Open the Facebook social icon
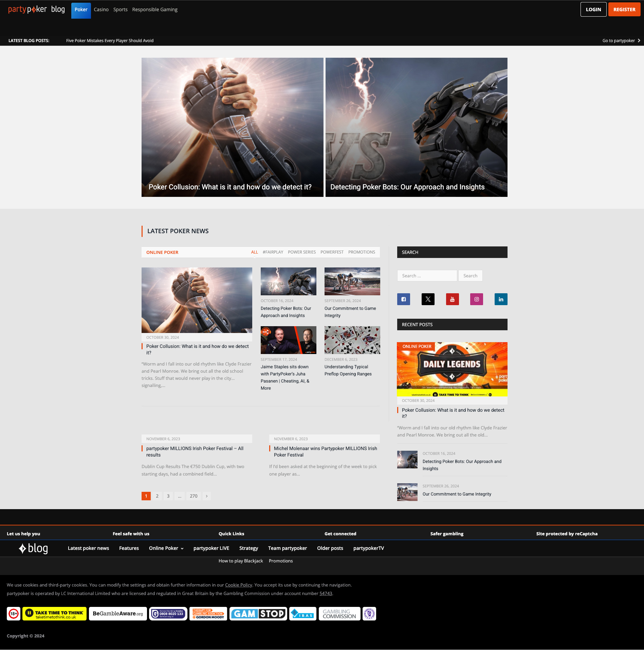The width and height of the screenshot is (644, 650). 404,299
